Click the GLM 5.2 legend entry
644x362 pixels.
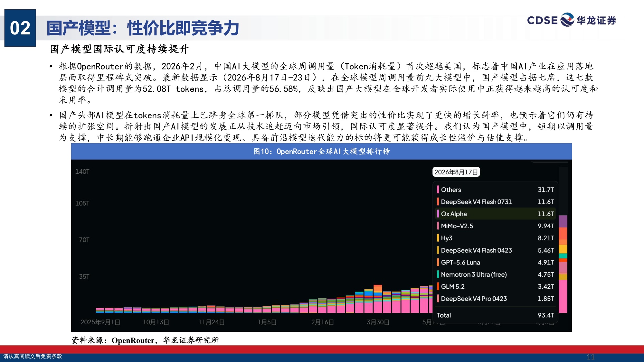[x=495, y=286]
